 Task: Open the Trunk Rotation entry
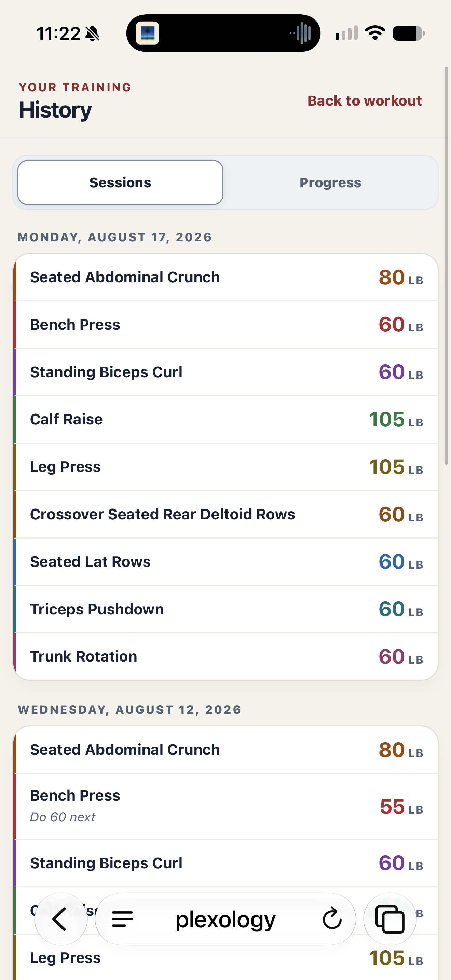click(x=226, y=657)
